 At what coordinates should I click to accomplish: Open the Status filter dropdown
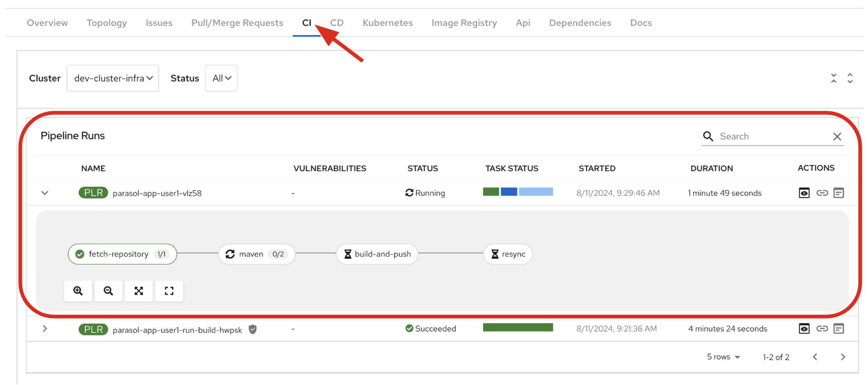click(x=221, y=78)
